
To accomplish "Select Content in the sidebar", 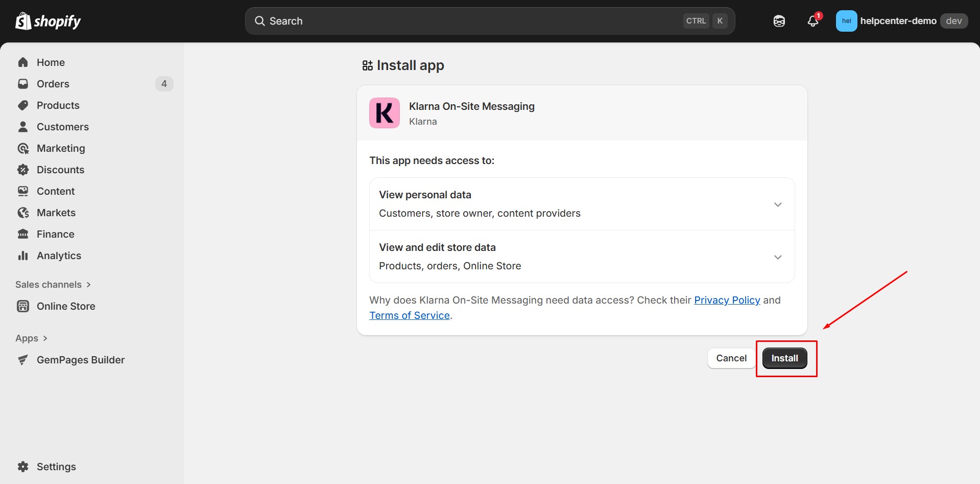I will click(x=55, y=191).
